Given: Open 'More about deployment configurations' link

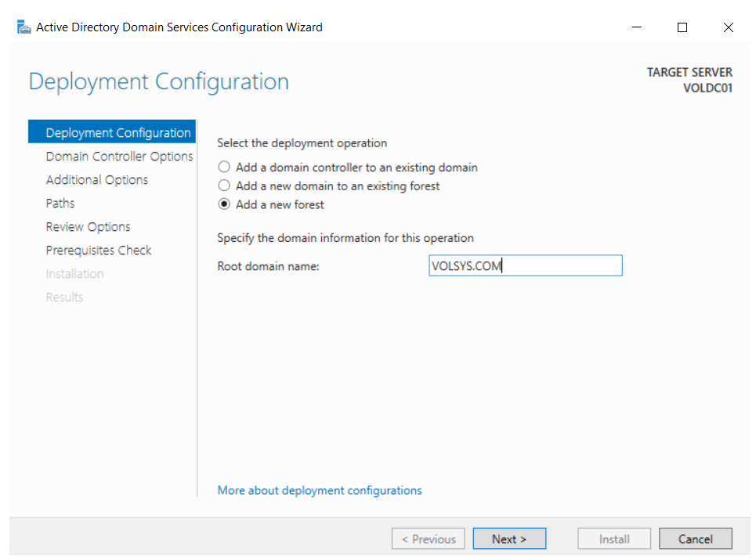Looking at the screenshot, I should (320, 490).
